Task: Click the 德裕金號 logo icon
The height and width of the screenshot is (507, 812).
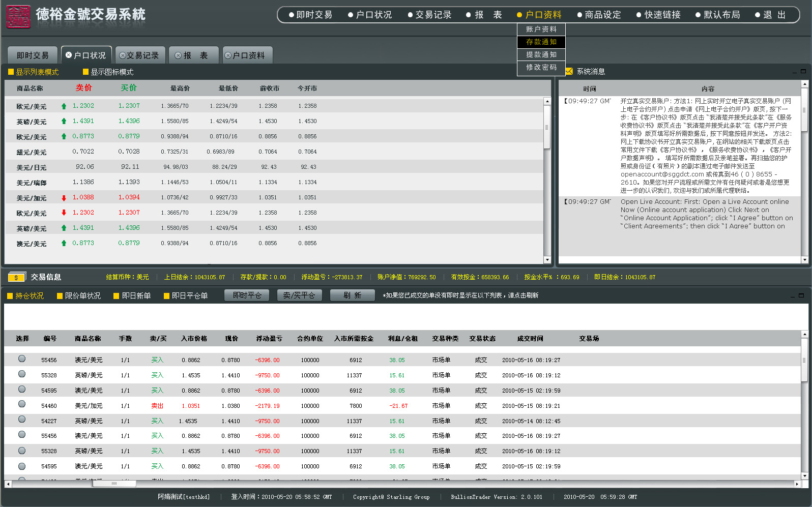Action: tap(18, 16)
